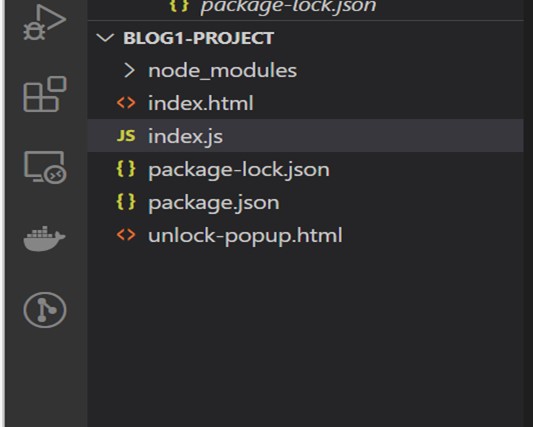This screenshot has height=427, width=533.
Task: Expand the node_modules folder chevron
Action: coord(129,70)
